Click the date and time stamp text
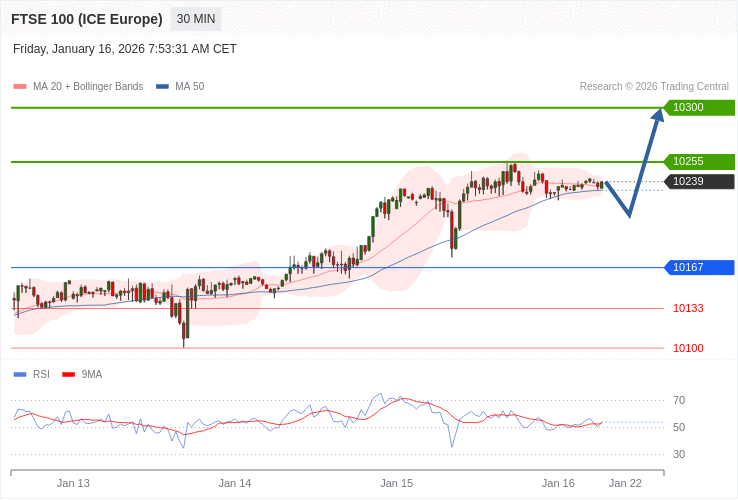Image resolution: width=738 pixels, height=500 pixels. [125, 49]
